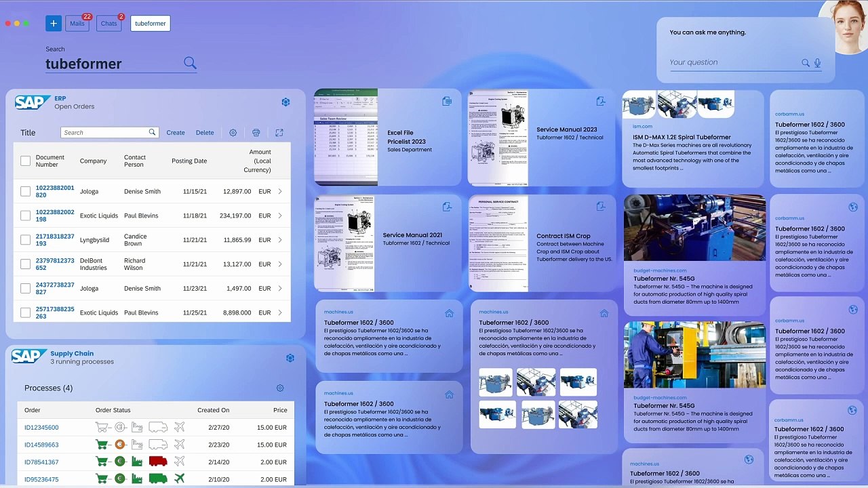Open the Excel File Pricelist 2023 thumbnail
The image size is (868, 488).
(346, 138)
